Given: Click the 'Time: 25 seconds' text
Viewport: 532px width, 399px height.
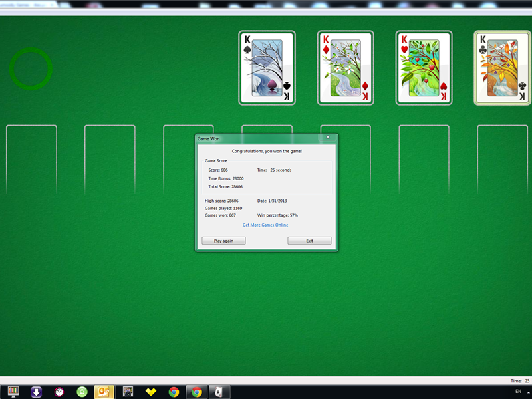Looking at the screenshot, I should 274,170.
